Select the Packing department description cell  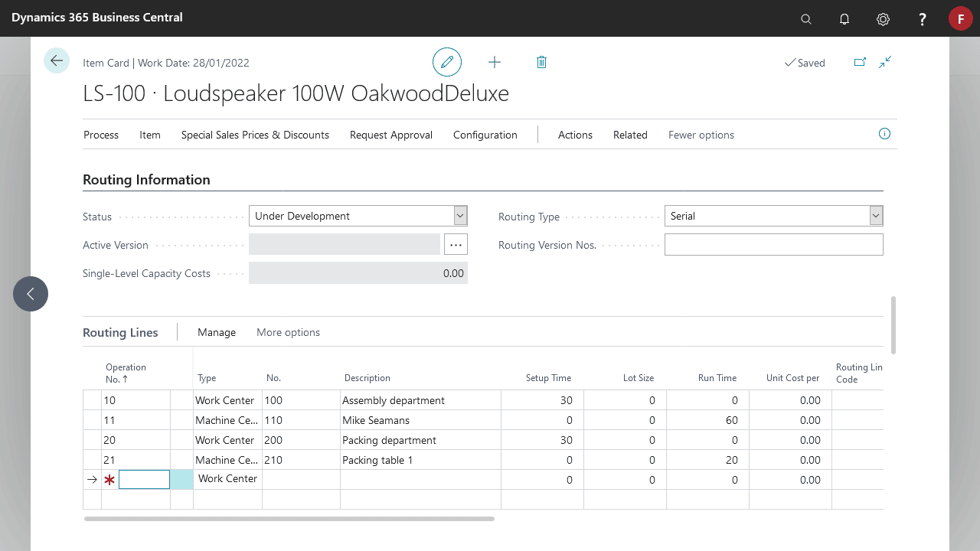click(420, 440)
